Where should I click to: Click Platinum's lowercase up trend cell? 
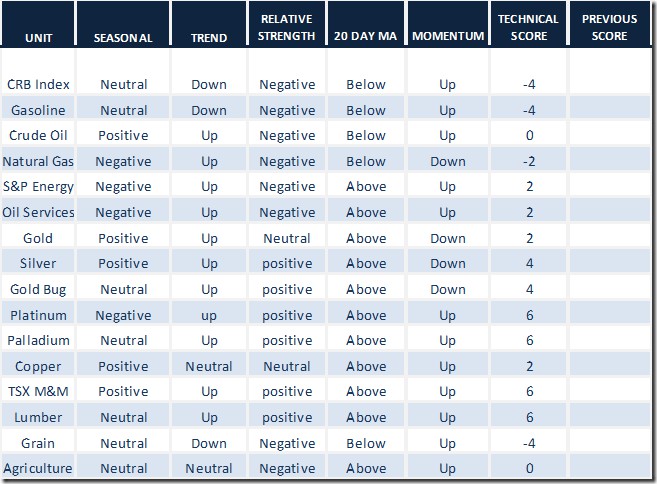point(209,316)
